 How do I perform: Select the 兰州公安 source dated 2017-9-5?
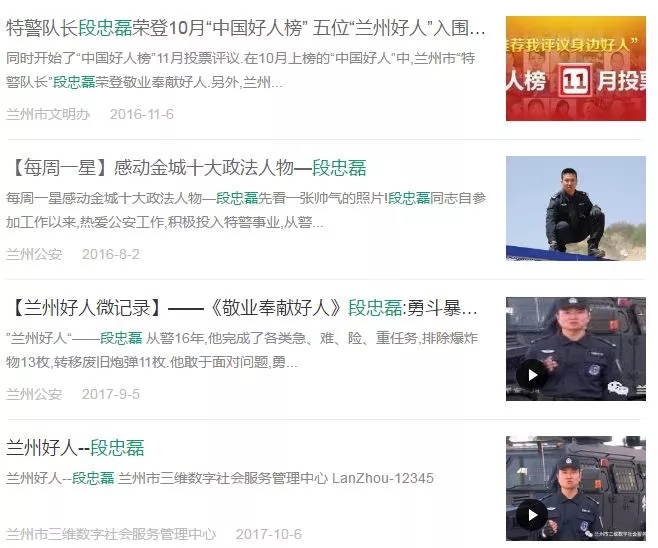[x=34, y=394]
